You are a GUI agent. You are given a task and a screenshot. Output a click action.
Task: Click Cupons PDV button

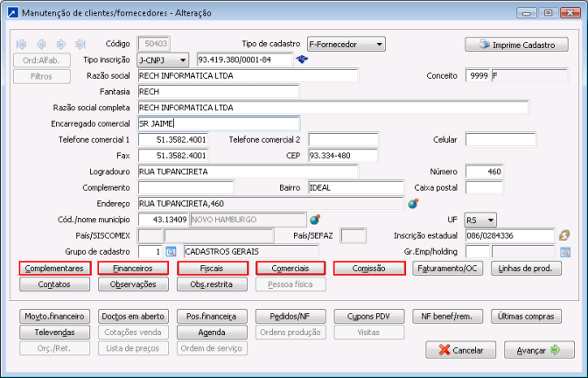point(369,317)
